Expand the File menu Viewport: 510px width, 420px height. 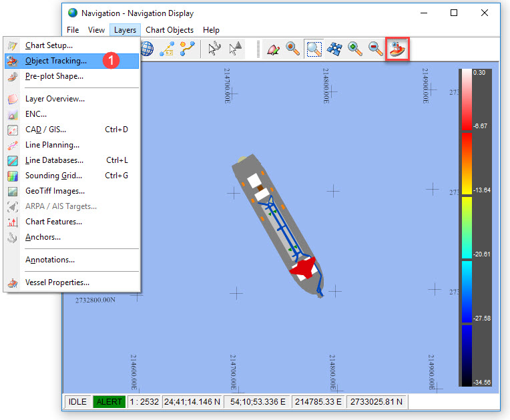click(73, 30)
